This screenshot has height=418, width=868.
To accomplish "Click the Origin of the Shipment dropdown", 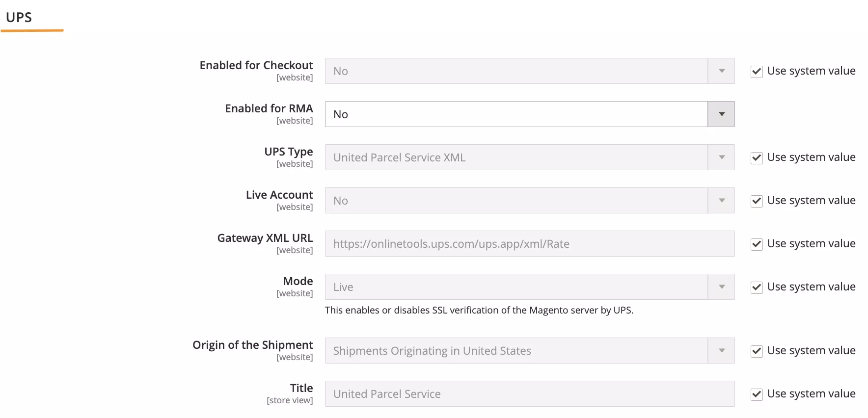I will pyautogui.click(x=515, y=351).
